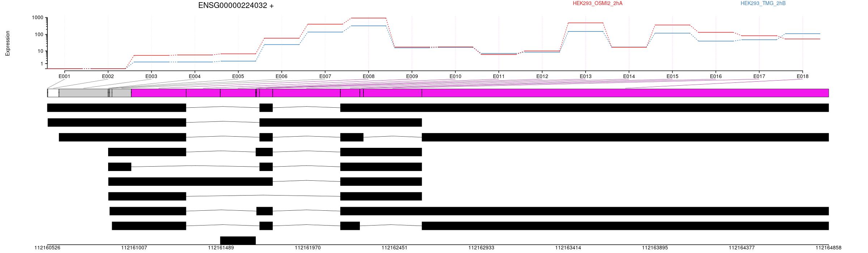The image size is (868, 253).
Task: Click the gene title ENSG00000224032 +
Action: click(236, 5)
